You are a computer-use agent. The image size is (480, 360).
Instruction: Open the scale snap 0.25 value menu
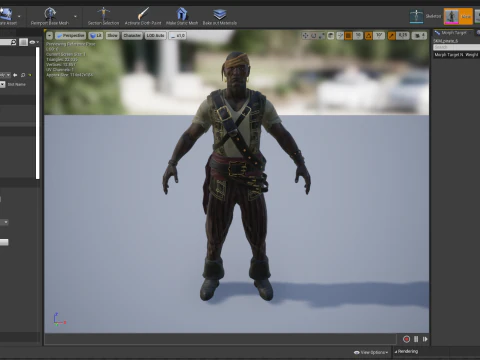pyautogui.click(x=403, y=35)
